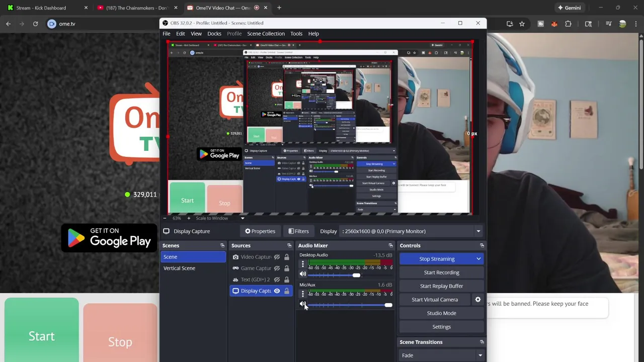
Task: Open Chrome extensions puzzle icon
Action: 568,24
